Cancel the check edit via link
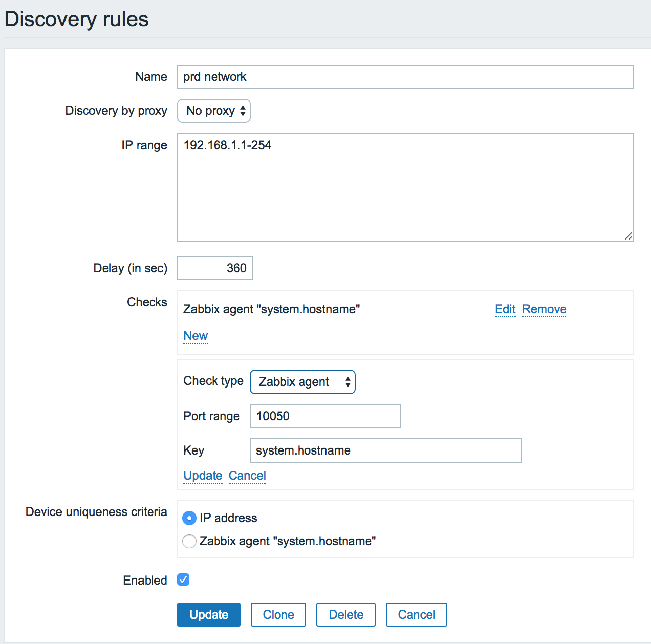 coord(247,476)
